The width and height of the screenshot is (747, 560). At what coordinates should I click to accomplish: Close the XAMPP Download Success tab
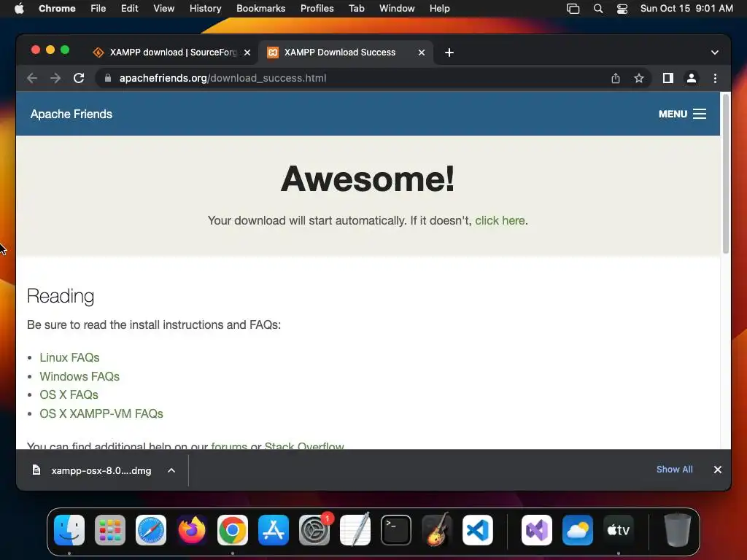pos(422,52)
